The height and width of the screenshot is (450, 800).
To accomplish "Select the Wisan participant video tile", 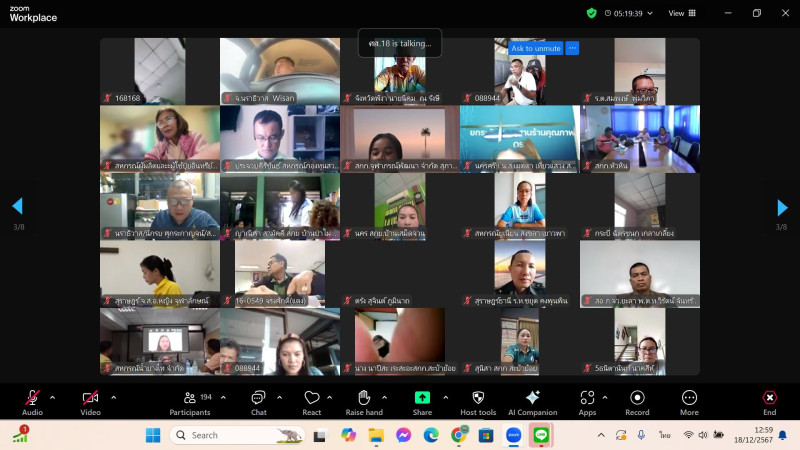I will click(x=280, y=71).
